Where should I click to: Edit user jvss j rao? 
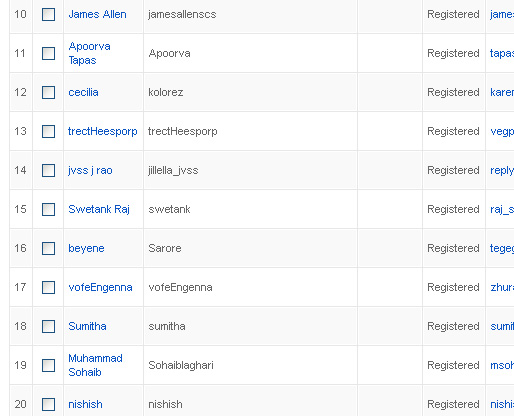(90, 170)
